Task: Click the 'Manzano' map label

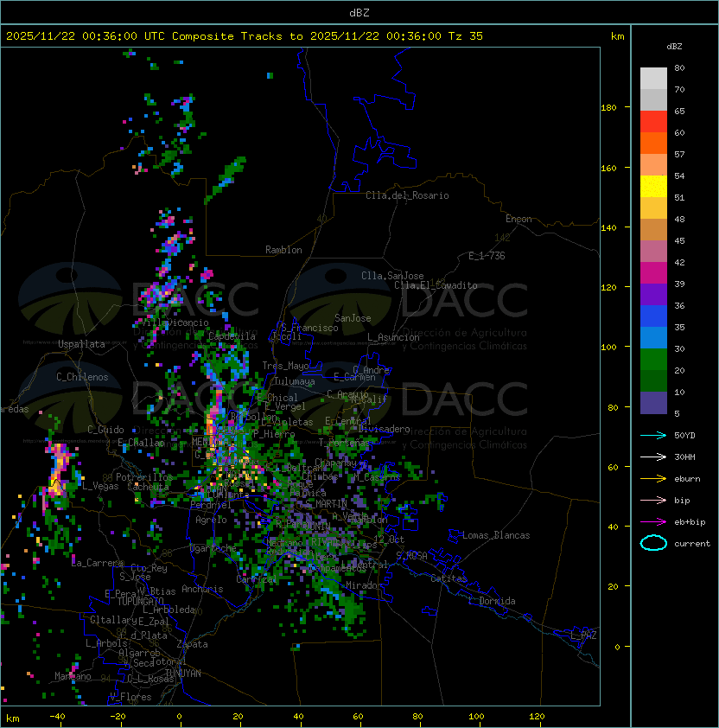Action: 73,676
